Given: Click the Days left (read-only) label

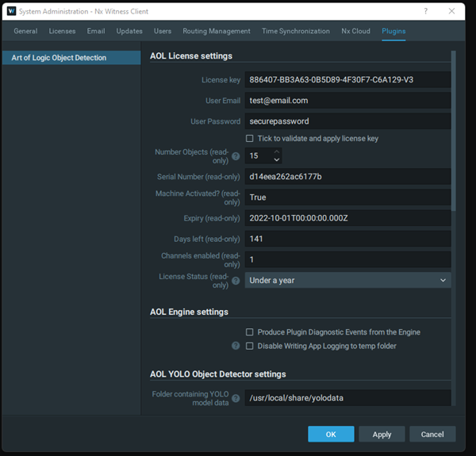Looking at the screenshot, I should [207, 239].
